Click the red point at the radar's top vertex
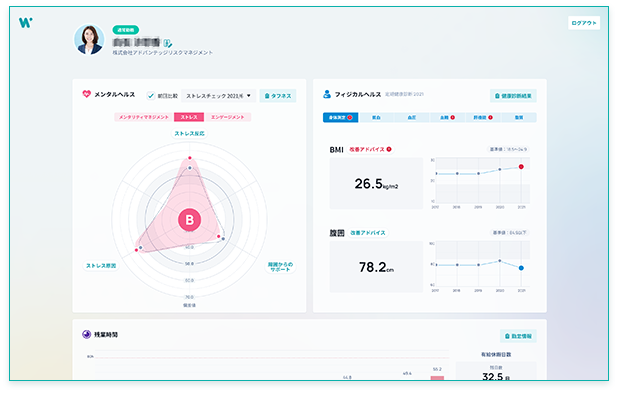This screenshot has height=394, width=618. click(x=190, y=158)
